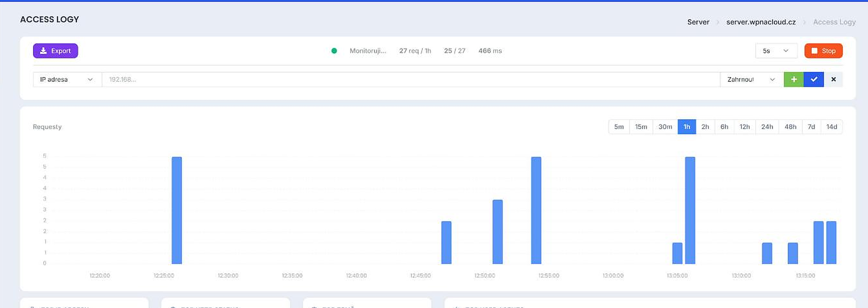Image resolution: width=868 pixels, height=308 pixels.
Task: Select the 48h time range
Action: tap(791, 127)
